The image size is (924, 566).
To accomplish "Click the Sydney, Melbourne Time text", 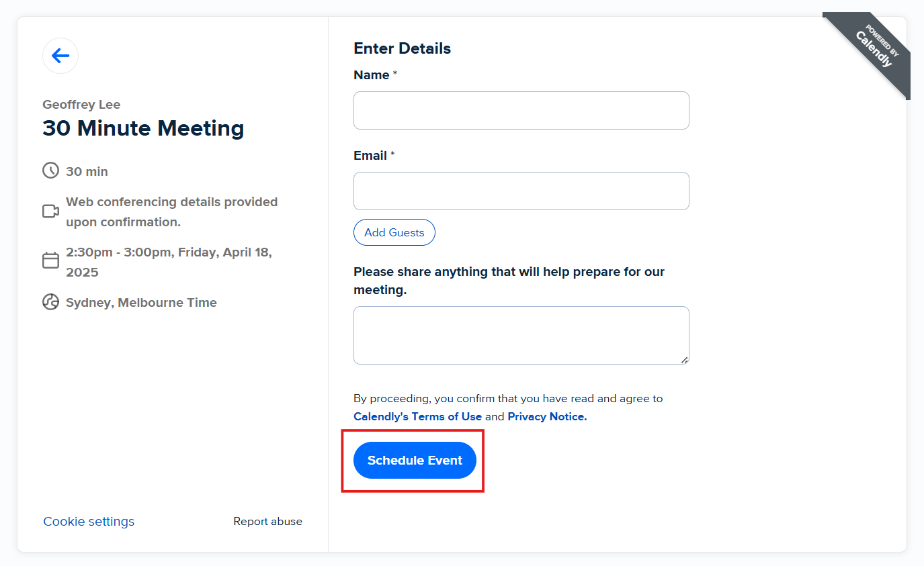I will tap(141, 303).
